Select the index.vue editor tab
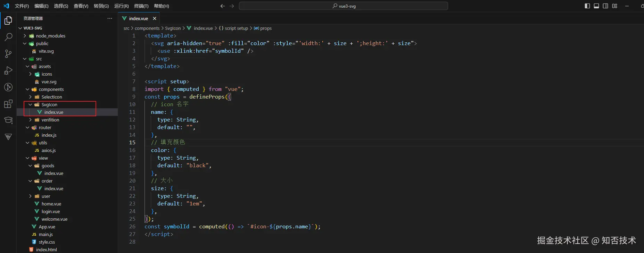This screenshot has height=253, width=644. click(x=138, y=18)
